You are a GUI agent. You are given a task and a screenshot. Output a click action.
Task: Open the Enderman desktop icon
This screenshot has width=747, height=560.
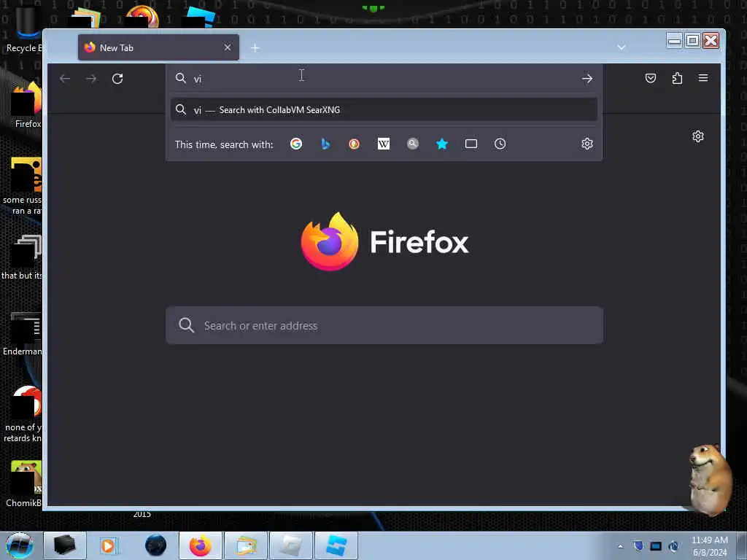[x=23, y=334]
